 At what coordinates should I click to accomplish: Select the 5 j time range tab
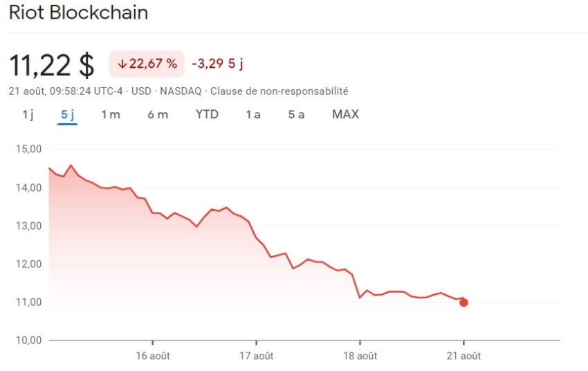pyautogui.click(x=68, y=114)
